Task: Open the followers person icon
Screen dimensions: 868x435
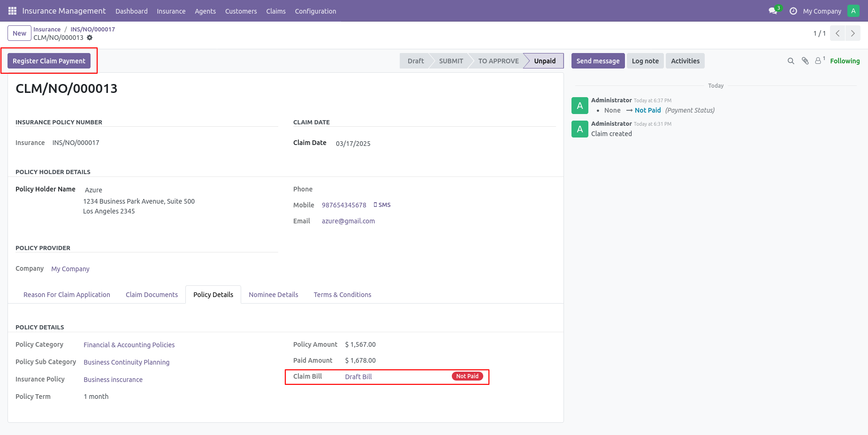Action: coord(819,61)
